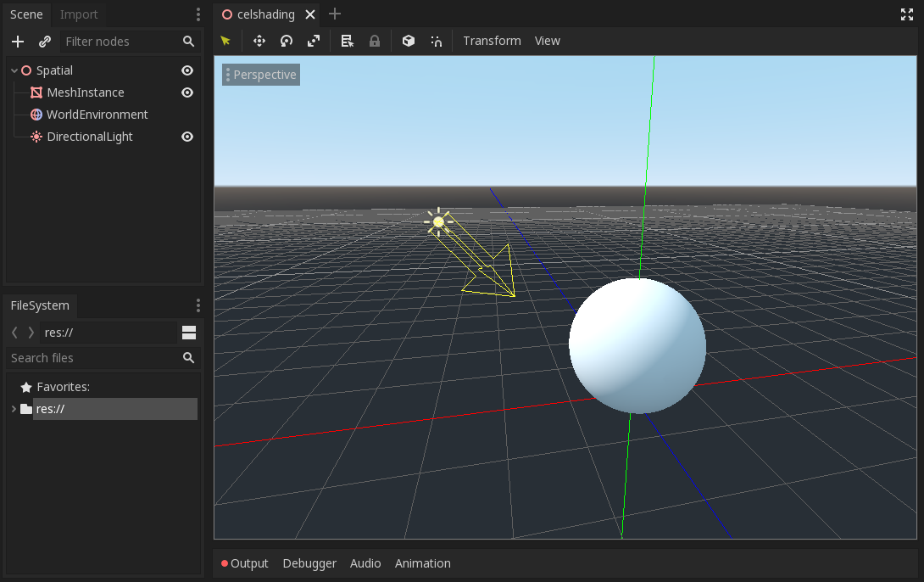Enable Scale mode
Screen dimensions: 924x582
(313, 41)
